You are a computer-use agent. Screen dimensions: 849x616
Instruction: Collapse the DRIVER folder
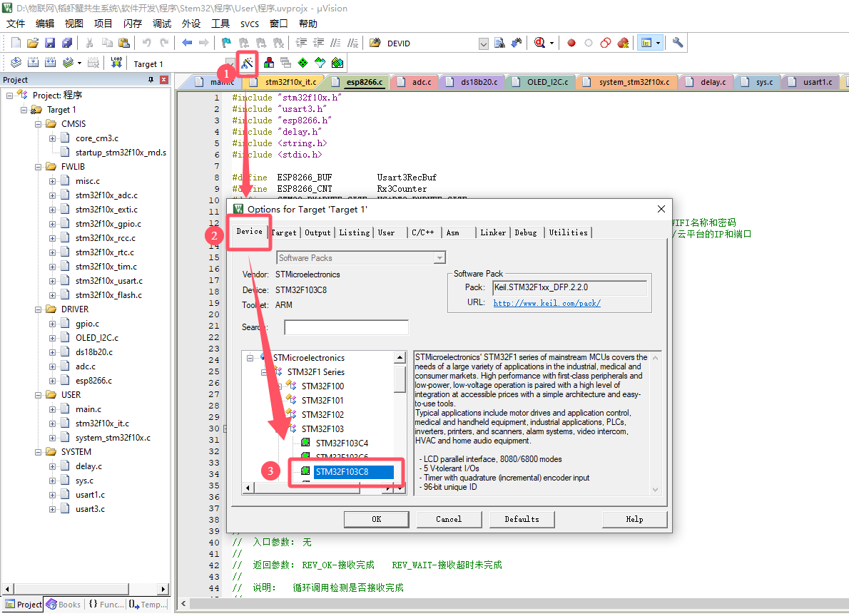38,309
